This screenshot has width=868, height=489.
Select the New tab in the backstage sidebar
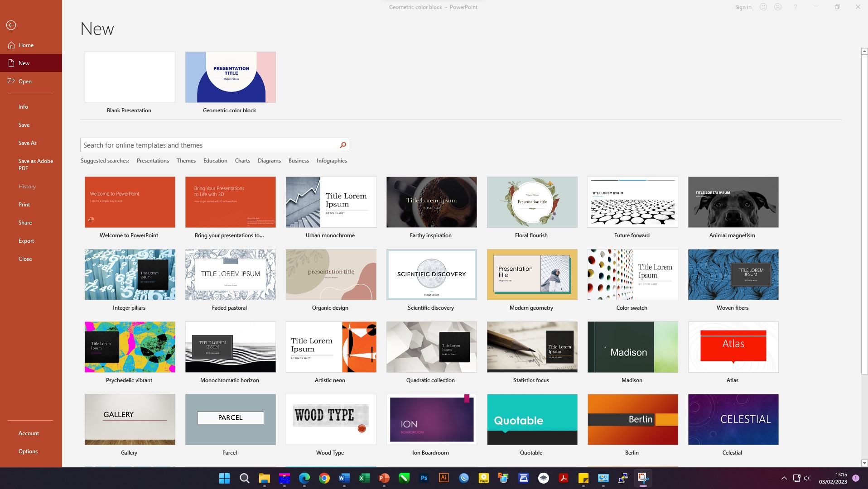pyautogui.click(x=31, y=63)
